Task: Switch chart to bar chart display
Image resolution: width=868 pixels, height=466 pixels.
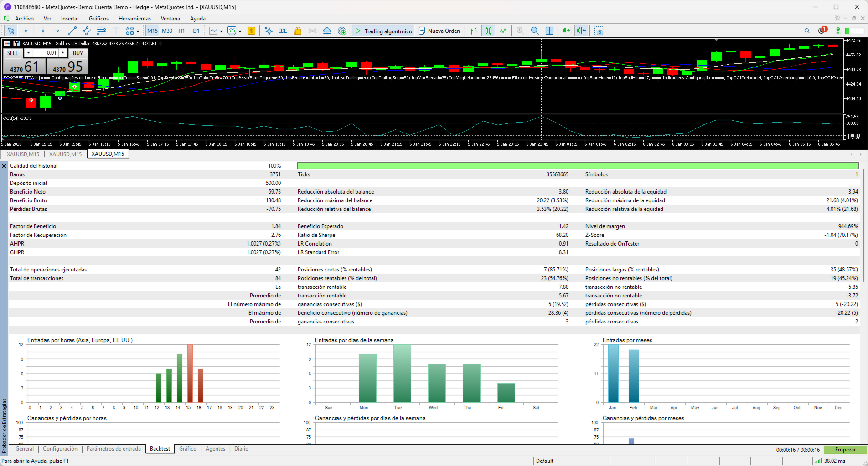Action: [x=474, y=31]
